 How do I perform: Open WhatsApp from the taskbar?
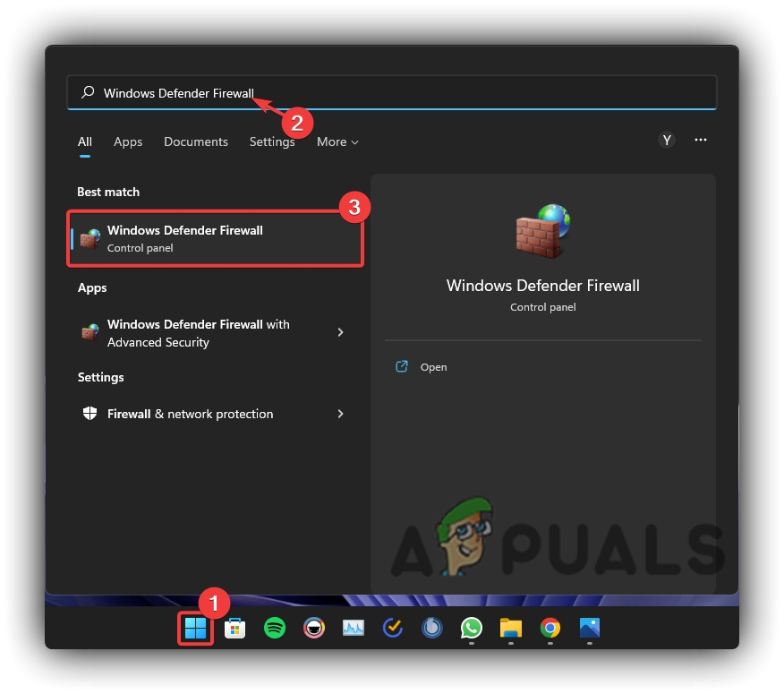click(472, 628)
